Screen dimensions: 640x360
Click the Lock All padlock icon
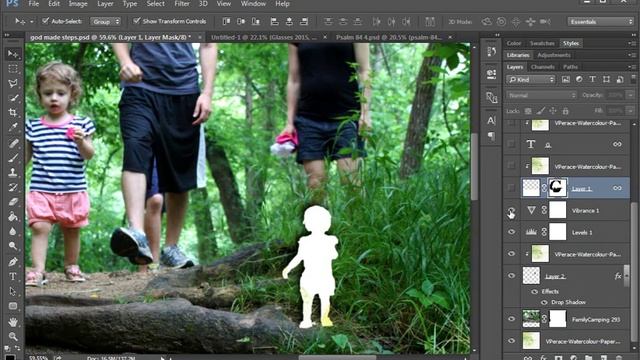[x=565, y=111]
